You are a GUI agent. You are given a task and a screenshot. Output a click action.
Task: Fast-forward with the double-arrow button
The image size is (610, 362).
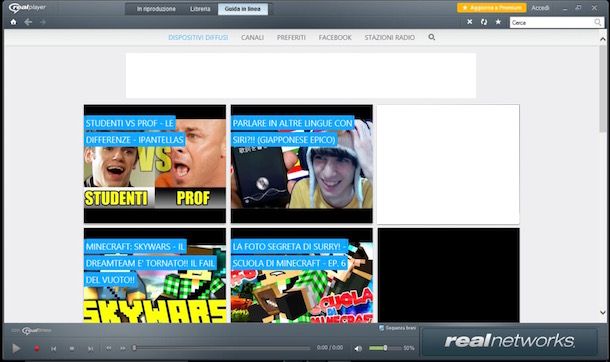tap(123, 348)
